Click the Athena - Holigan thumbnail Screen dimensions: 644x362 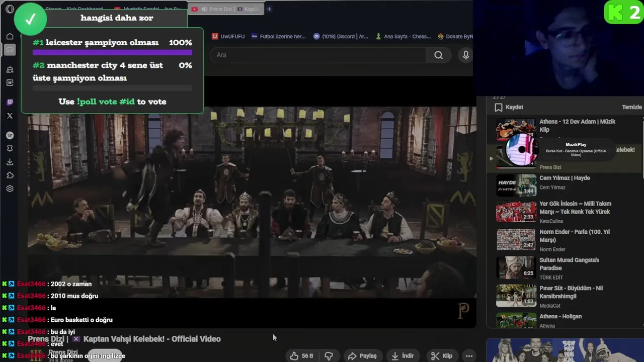pyautogui.click(x=516, y=321)
